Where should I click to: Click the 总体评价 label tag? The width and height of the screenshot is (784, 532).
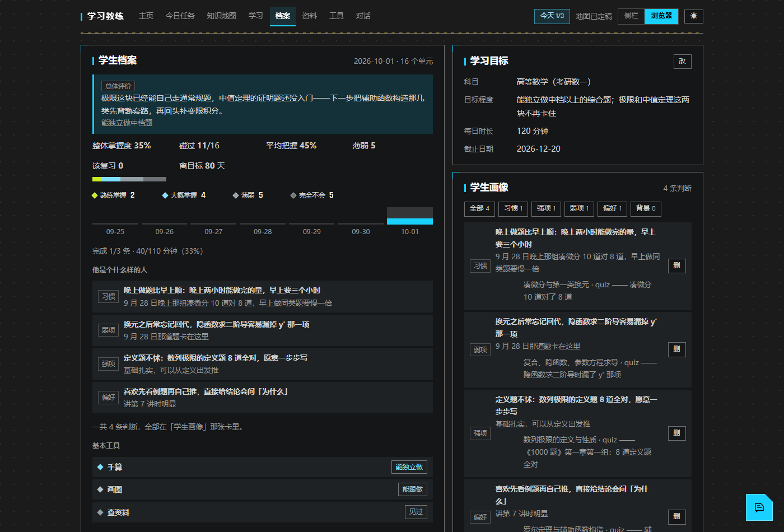pos(118,86)
